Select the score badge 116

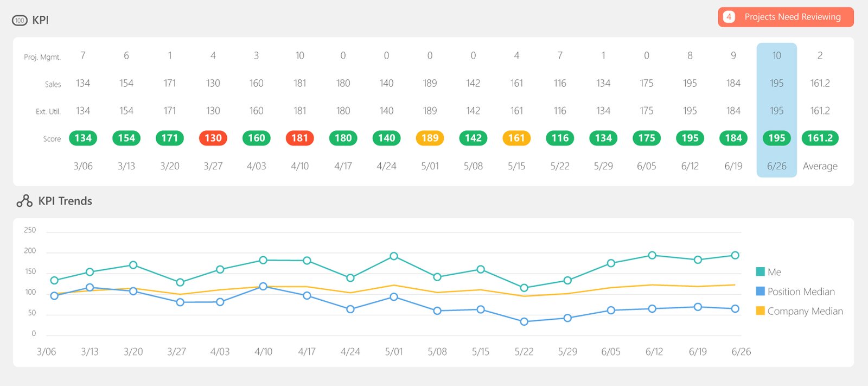tap(560, 138)
